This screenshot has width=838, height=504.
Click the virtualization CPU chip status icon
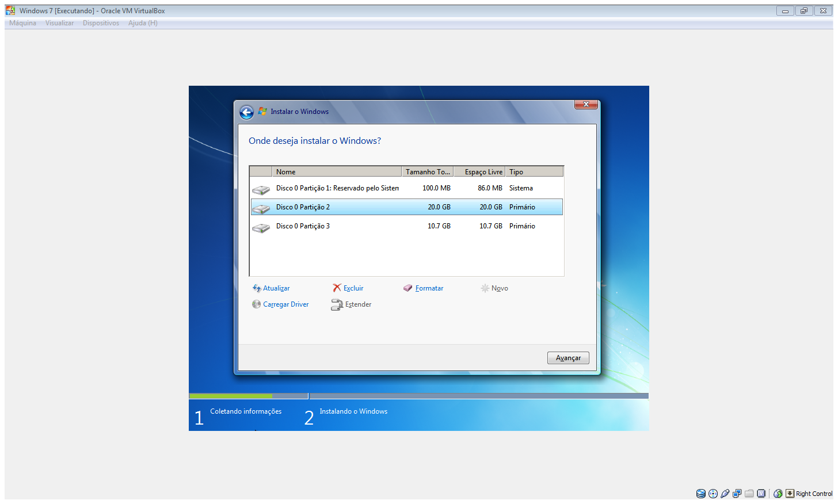coord(761,494)
